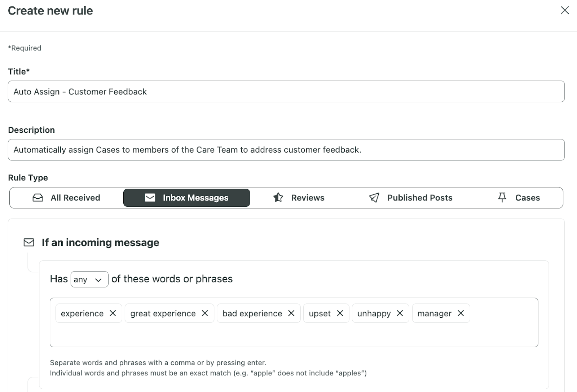Remove the 'experience' keyword tag
577x392 pixels.
[x=113, y=313]
